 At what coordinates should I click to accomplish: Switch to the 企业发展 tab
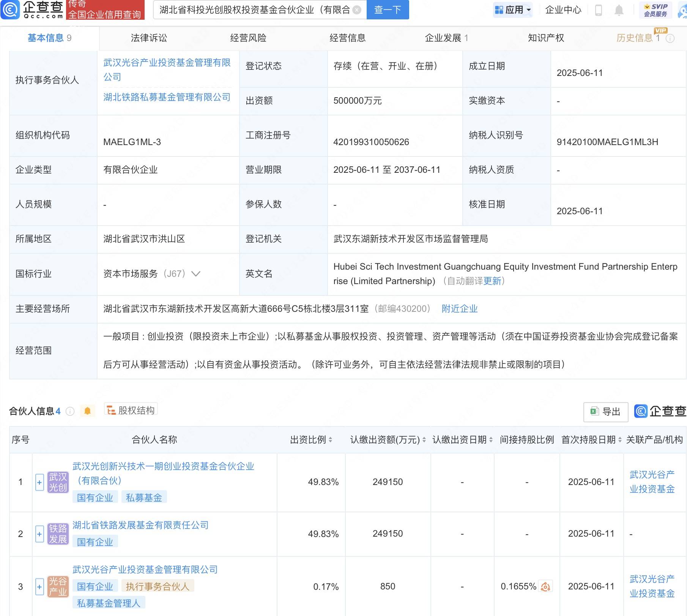pyautogui.click(x=447, y=38)
